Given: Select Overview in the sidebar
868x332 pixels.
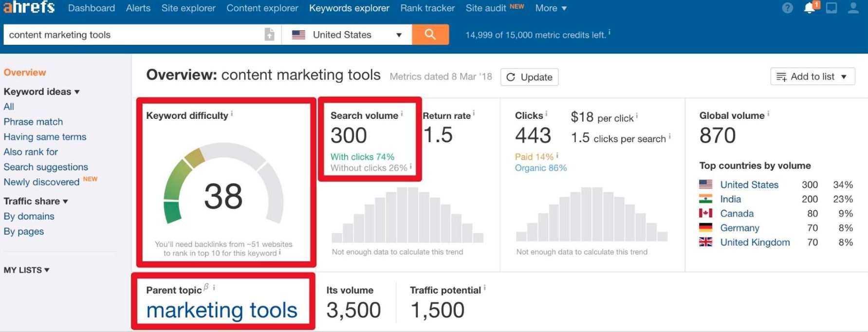Looking at the screenshot, I should (x=25, y=72).
